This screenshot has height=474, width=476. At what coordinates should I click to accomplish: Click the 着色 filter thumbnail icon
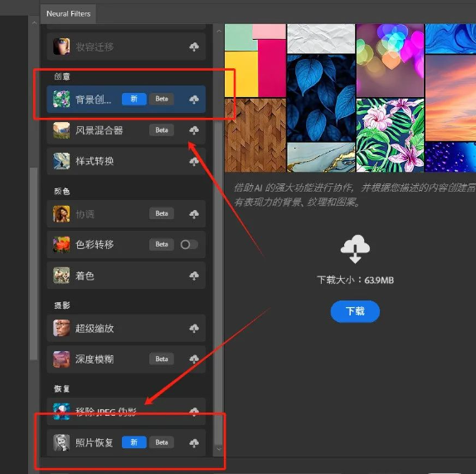coord(61,276)
